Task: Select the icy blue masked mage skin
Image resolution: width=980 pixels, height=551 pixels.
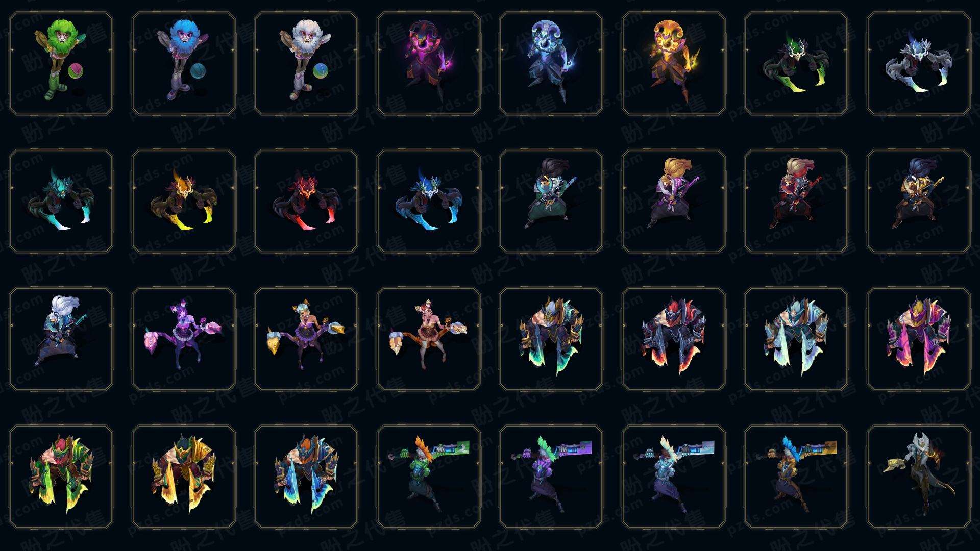Action: pos(551,64)
